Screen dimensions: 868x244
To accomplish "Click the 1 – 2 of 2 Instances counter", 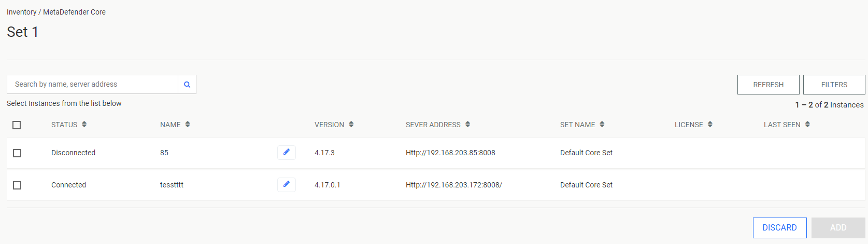I will pos(829,105).
